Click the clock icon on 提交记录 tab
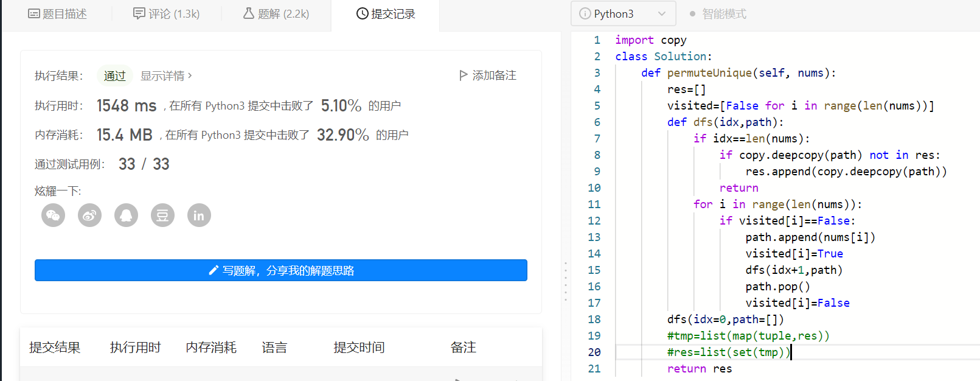This screenshot has width=980, height=381. [362, 14]
